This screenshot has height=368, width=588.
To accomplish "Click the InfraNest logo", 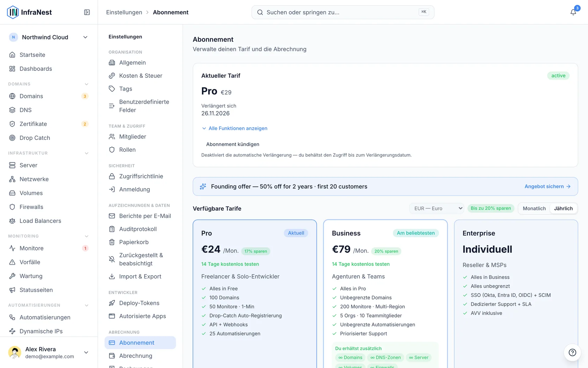I will click(29, 12).
